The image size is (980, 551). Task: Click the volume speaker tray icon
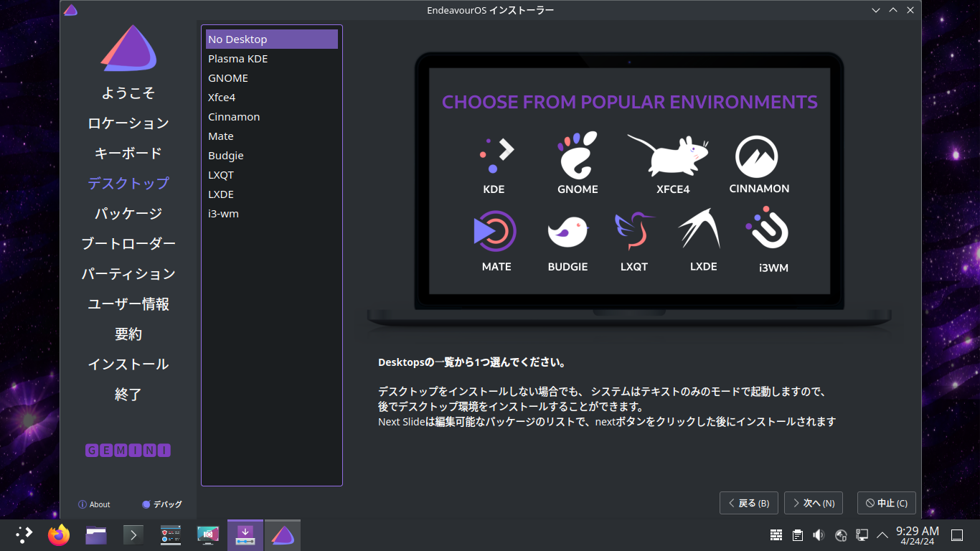click(x=819, y=535)
